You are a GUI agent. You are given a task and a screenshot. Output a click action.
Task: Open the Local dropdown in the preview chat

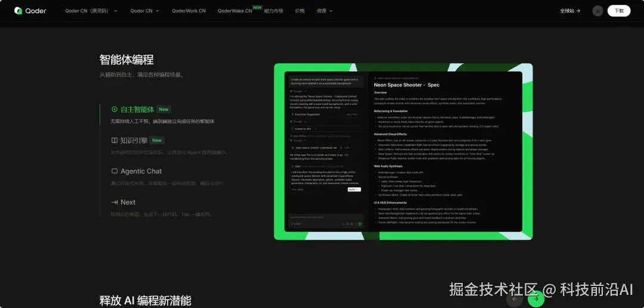click(x=295, y=224)
